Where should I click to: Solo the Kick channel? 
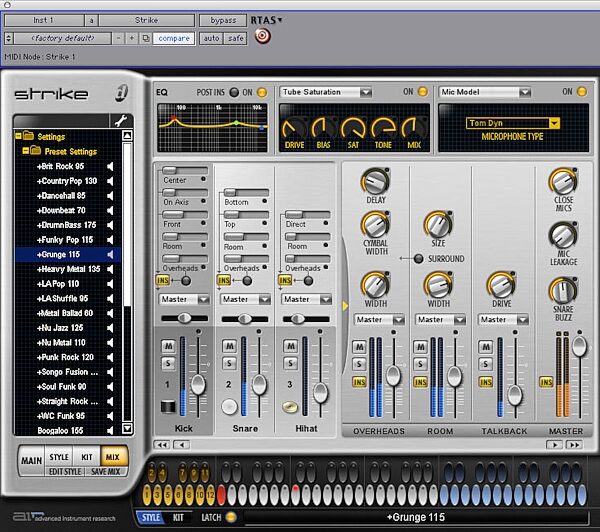(168, 363)
